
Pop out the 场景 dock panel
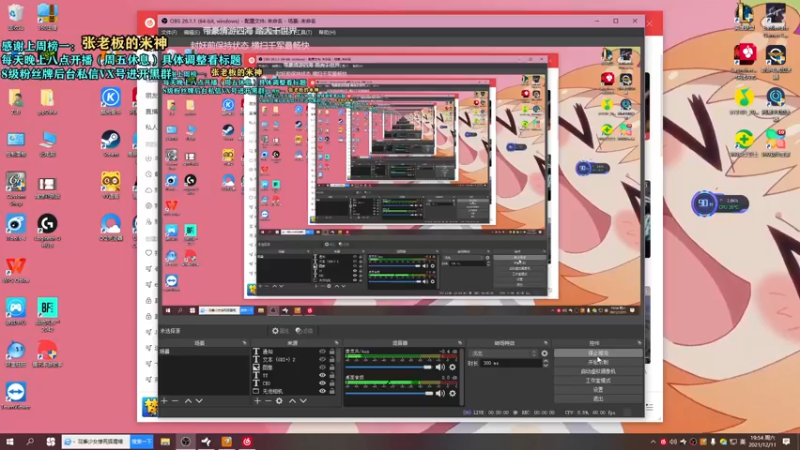244,343
